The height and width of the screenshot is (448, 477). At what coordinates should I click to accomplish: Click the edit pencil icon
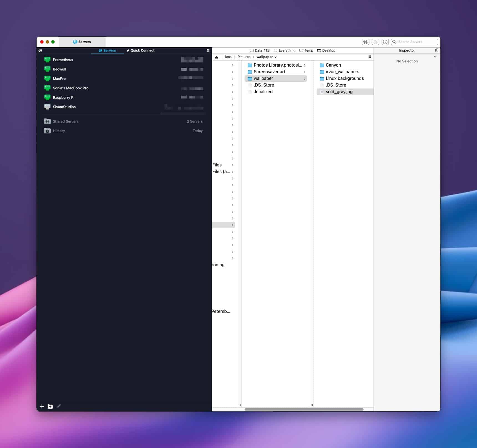tap(59, 406)
